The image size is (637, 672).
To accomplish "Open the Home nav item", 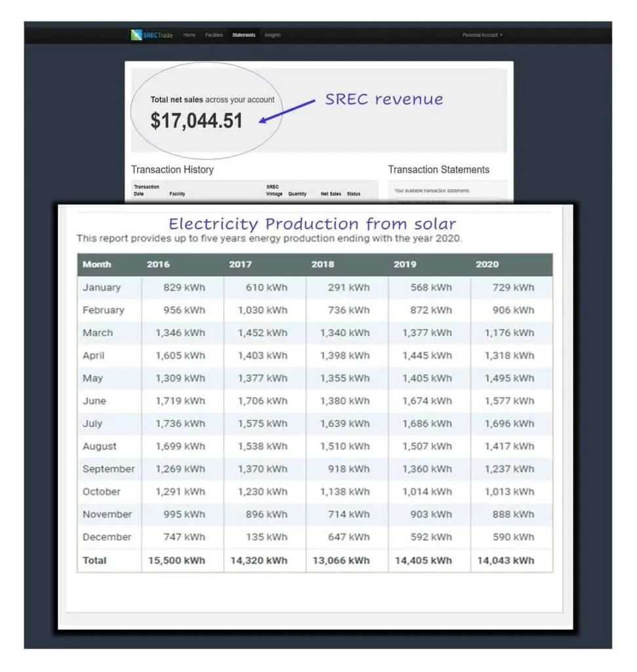I will coord(190,35).
